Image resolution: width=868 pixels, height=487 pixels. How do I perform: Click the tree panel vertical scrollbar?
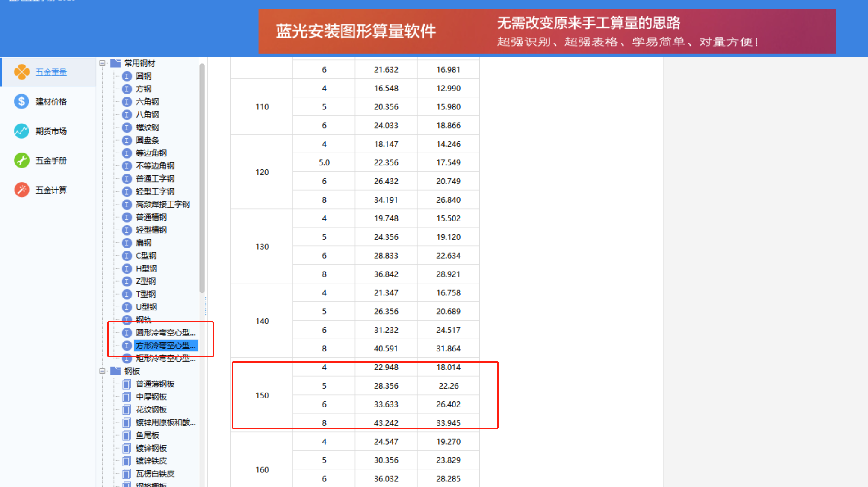coord(202,178)
